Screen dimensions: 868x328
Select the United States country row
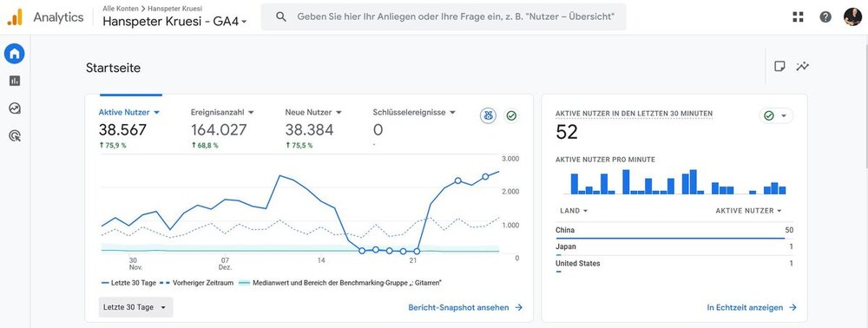click(674, 264)
